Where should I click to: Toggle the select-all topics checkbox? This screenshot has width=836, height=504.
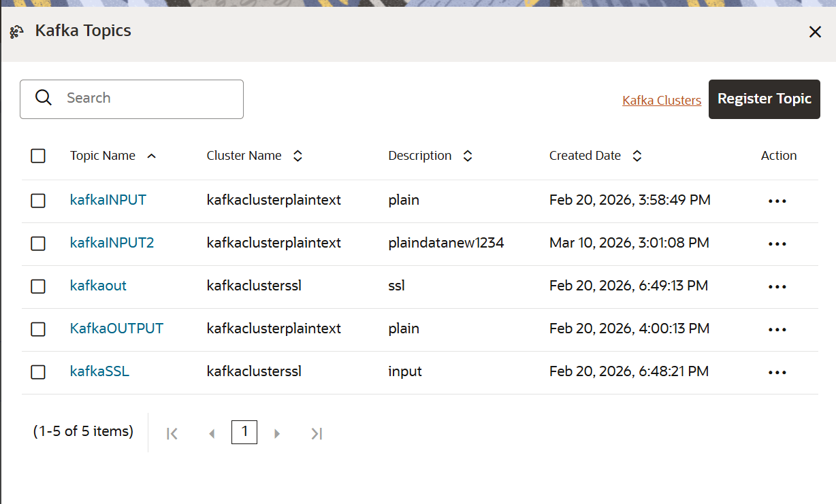pos(38,156)
